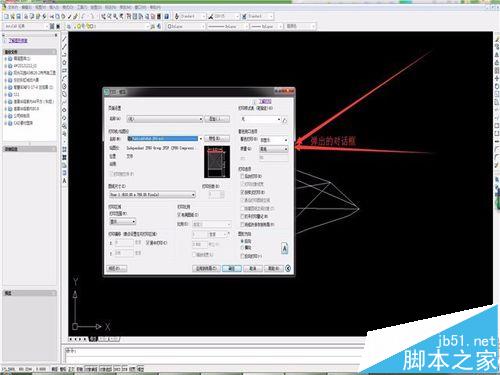This screenshot has height=375, width=500.
Task: Open the 打印范围 plot range dropdown
Action: point(122,222)
